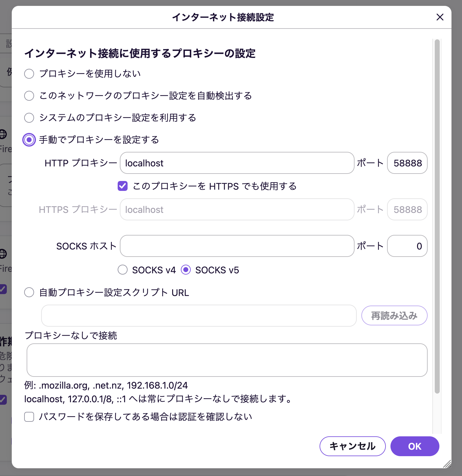Screen dimensions: 462x476
Task: Click the auto proxy script URL field
Action: [x=199, y=315]
